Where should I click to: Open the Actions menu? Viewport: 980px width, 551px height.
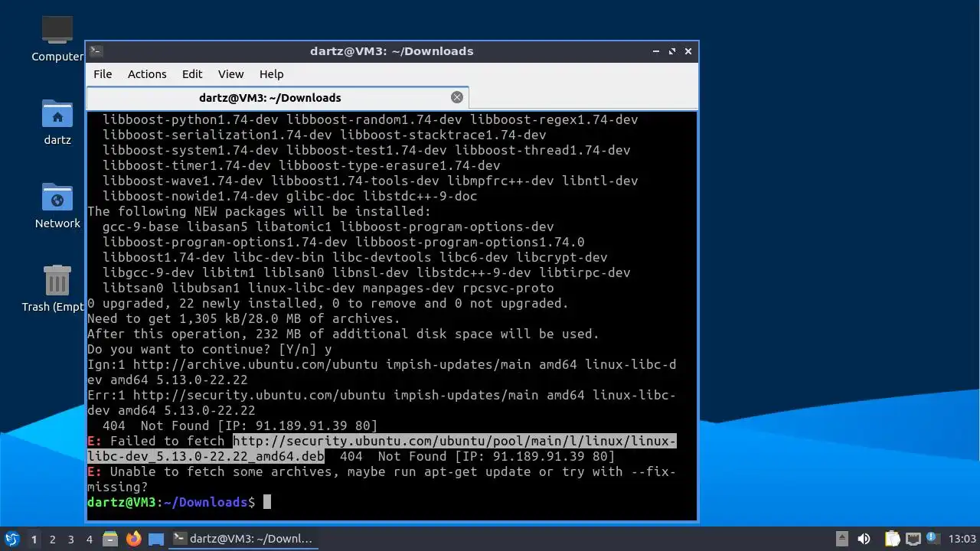tap(147, 74)
